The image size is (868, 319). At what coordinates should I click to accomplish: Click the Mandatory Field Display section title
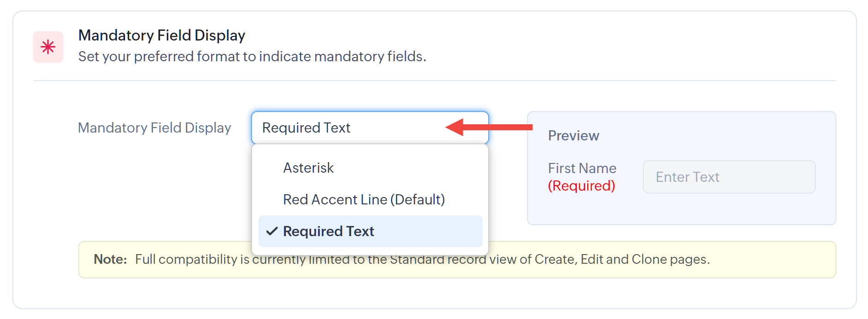tap(162, 35)
